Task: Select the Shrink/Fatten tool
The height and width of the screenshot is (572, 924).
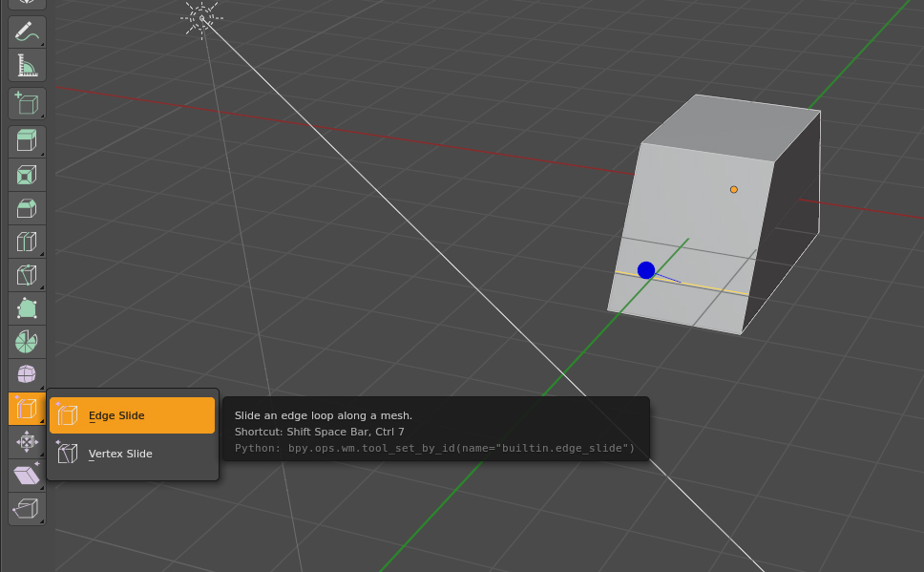Action: tap(27, 442)
